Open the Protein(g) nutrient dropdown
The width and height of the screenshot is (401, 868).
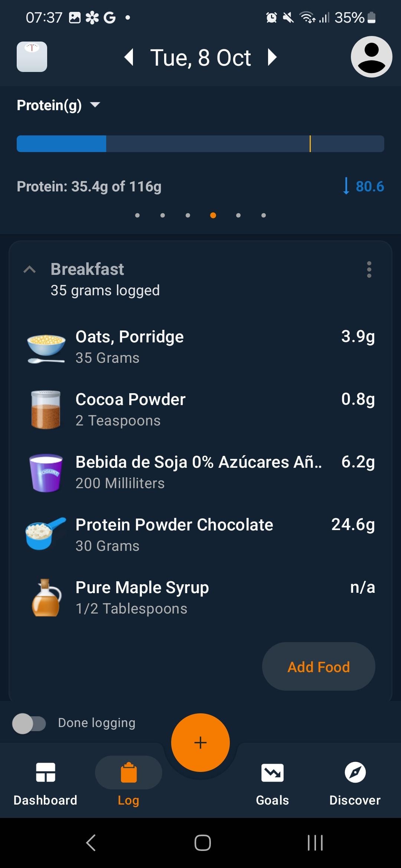59,105
